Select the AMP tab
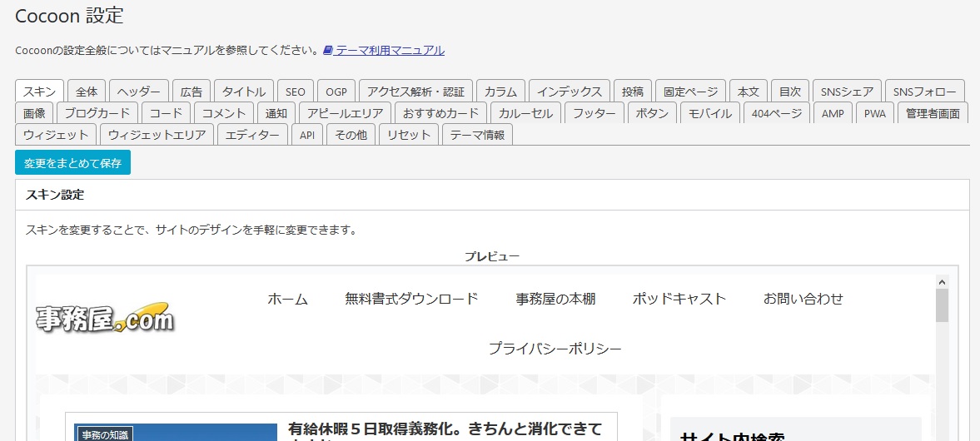The height and width of the screenshot is (441, 980). point(833,113)
